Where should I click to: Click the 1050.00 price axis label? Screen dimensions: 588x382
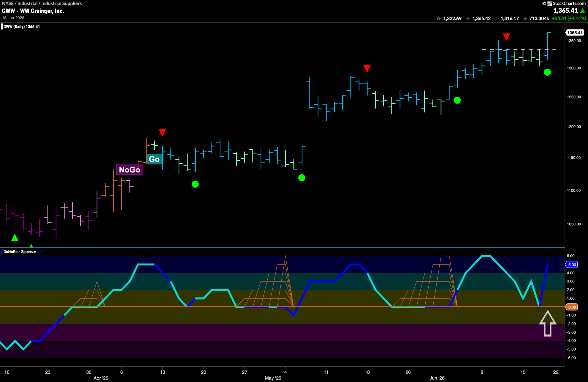tap(574, 224)
